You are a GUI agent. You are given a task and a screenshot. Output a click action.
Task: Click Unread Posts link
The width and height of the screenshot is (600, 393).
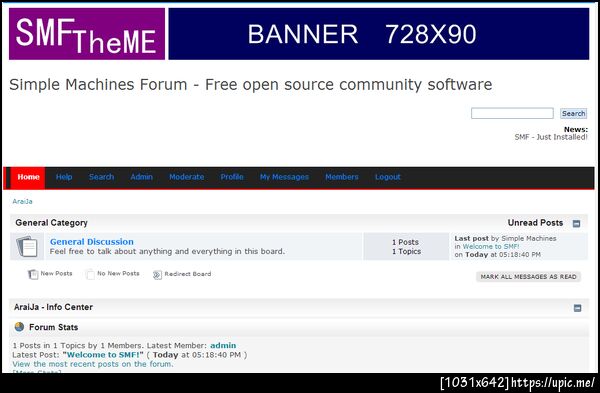coord(535,223)
